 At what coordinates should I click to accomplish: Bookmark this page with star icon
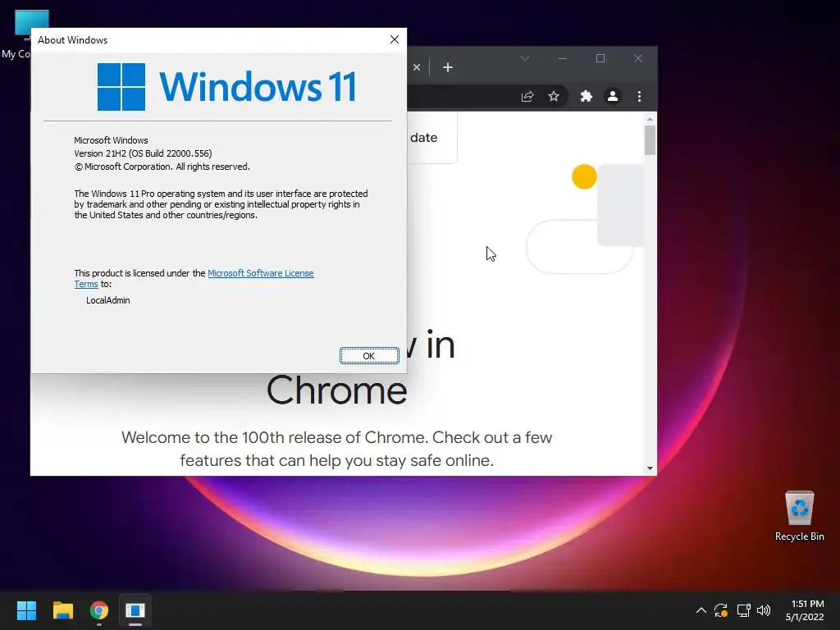[554, 97]
